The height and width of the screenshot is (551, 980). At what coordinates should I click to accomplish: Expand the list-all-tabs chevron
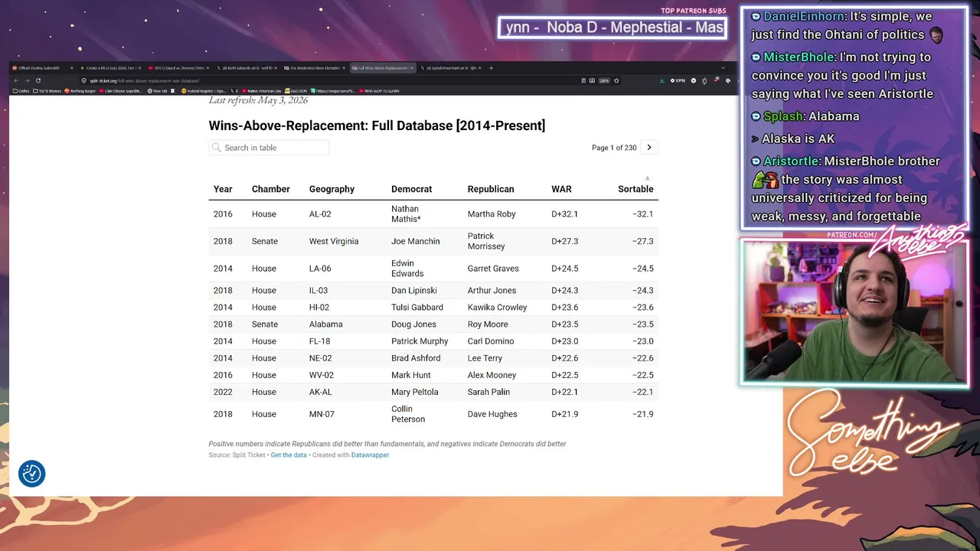(x=723, y=67)
